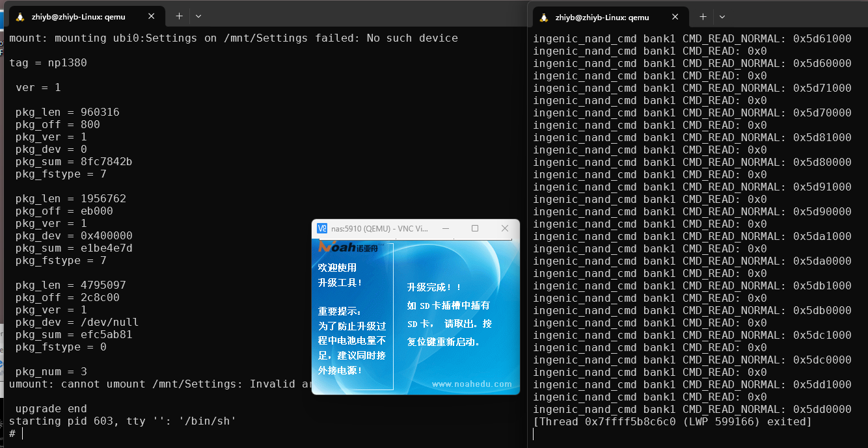
Task: Click the CMD_READ_NORMAL: 0x5dd0000 line
Action: [692, 410]
